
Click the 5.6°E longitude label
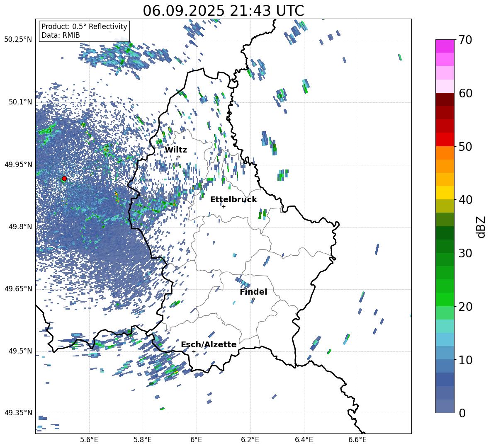89,440
